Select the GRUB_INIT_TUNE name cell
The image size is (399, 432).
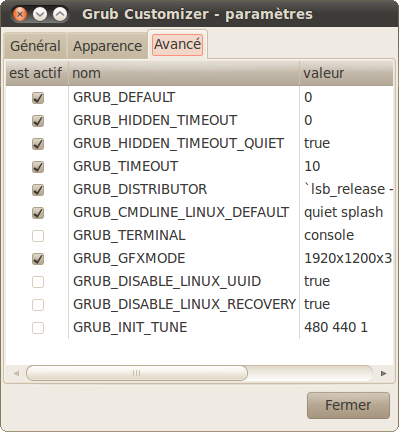pyautogui.click(x=184, y=327)
